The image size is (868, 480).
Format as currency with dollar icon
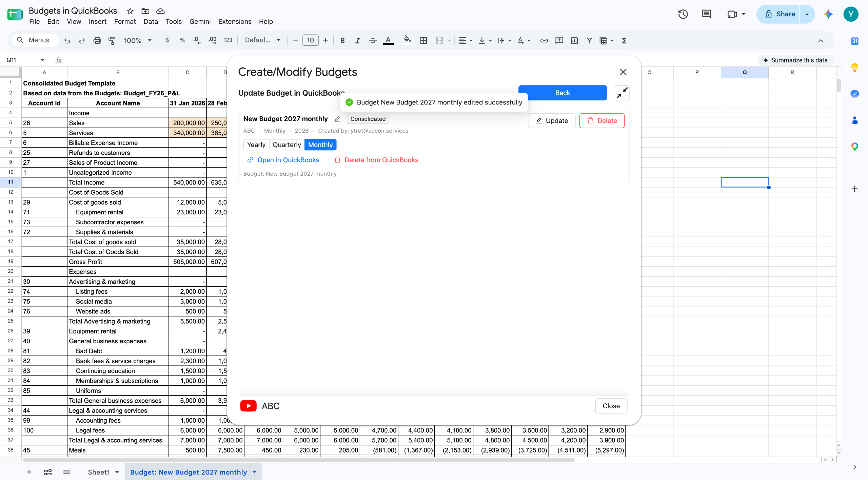point(167,40)
